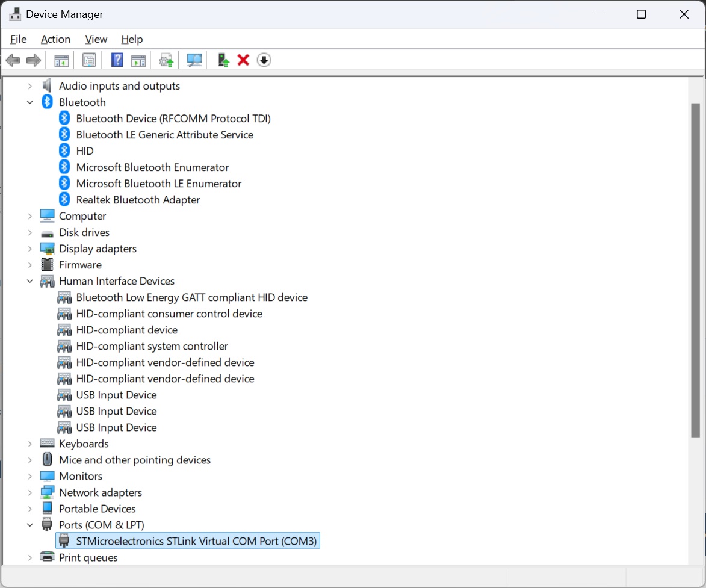The image size is (706, 588).
Task: Open the Action menu
Action: tap(55, 39)
